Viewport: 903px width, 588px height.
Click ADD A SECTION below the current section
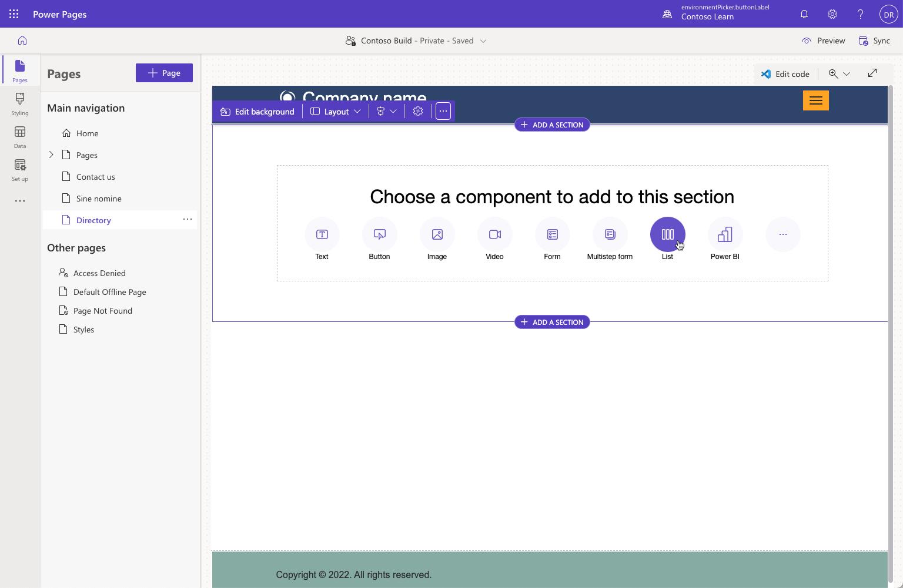pos(551,321)
